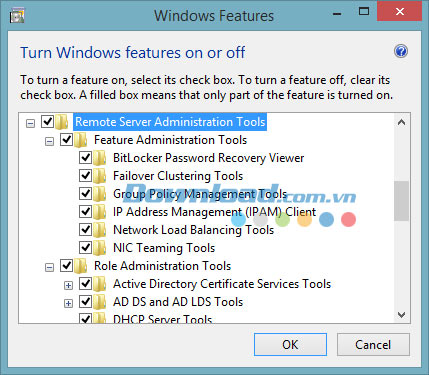This screenshot has width=429, height=375.
Task: Toggle DHCP Server Tools checkbox
Action: pos(85,318)
